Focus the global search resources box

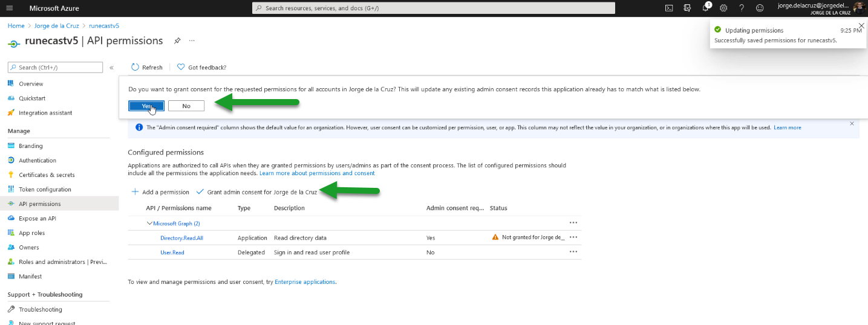(x=434, y=8)
